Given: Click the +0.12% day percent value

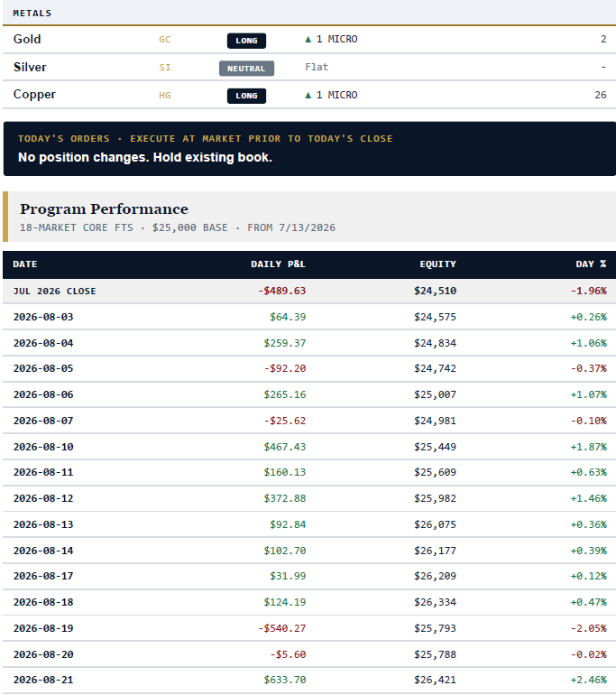Looking at the screenshot, I should [x=589, y=576].
